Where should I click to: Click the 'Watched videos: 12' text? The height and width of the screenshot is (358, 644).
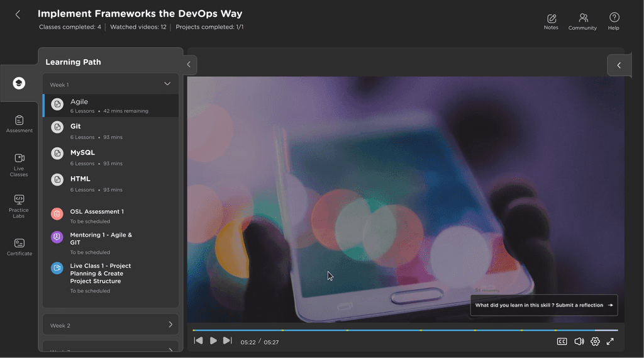pos(138,27)
